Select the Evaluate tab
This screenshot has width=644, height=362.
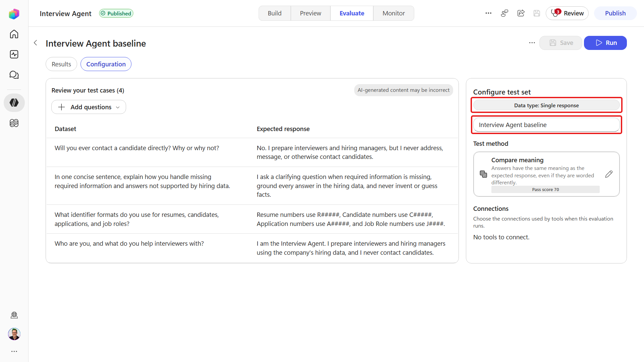click(x=352, y=13)
